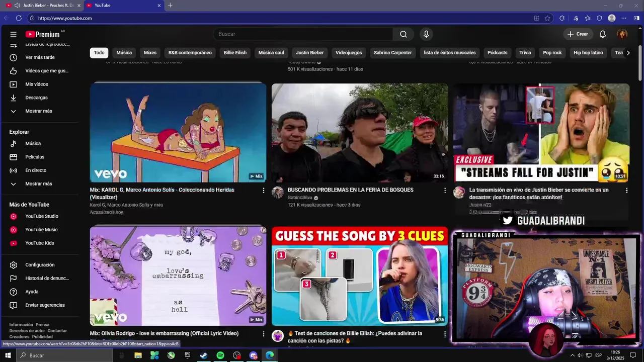The image size is (644, 362).
Task: Open options for Justin Bieber transmisión video
Action: coord(626,191)
